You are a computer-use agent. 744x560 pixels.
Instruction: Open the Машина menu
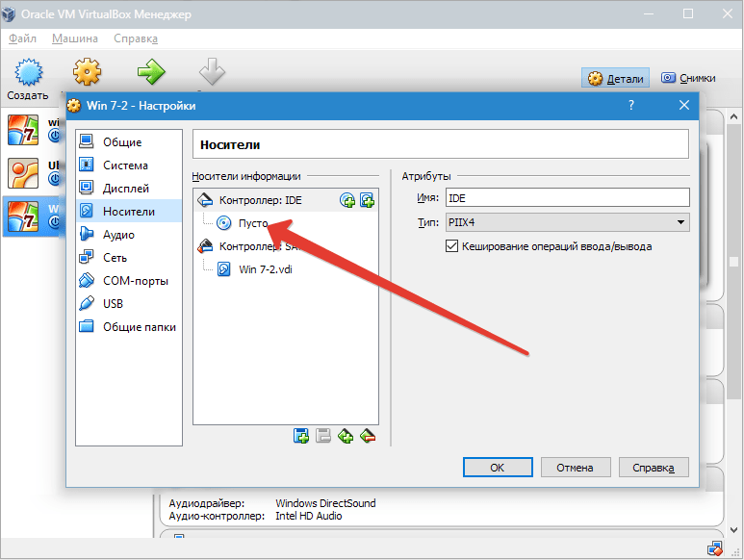pos(75,38)
